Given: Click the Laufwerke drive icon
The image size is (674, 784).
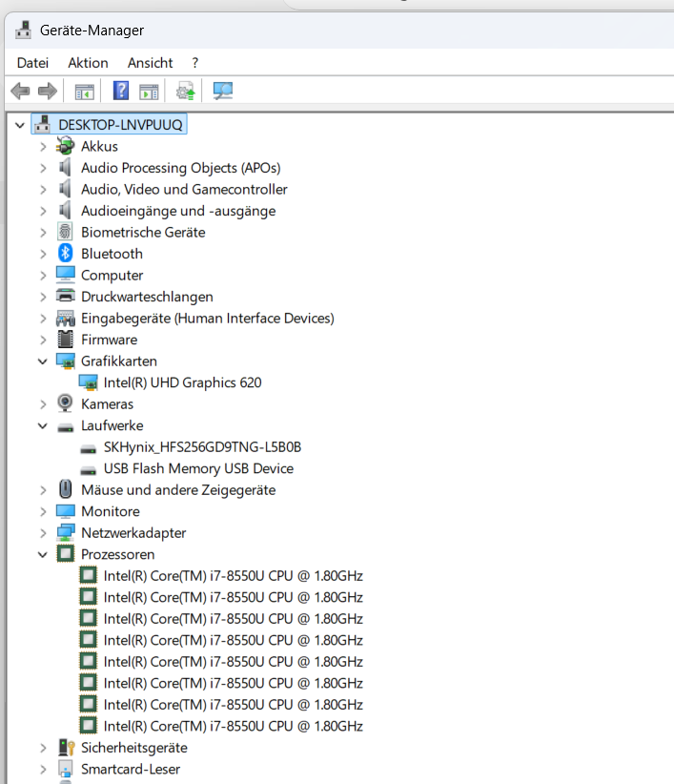Looking at the screenshot, I should pos(66,427).
